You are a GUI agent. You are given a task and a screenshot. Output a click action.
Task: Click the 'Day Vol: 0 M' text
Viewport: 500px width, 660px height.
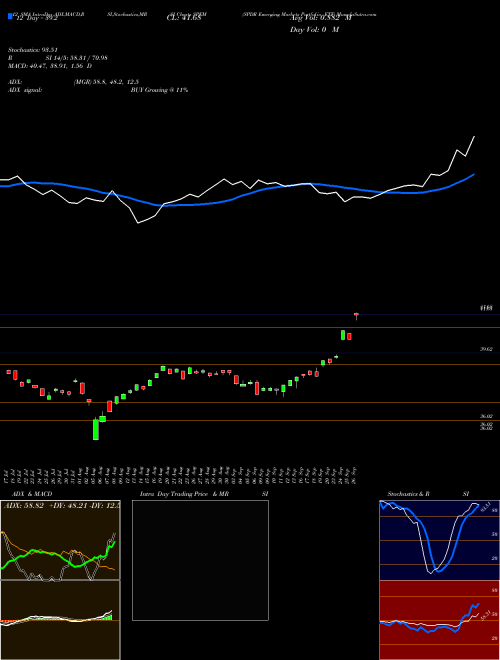click(314, 30)
